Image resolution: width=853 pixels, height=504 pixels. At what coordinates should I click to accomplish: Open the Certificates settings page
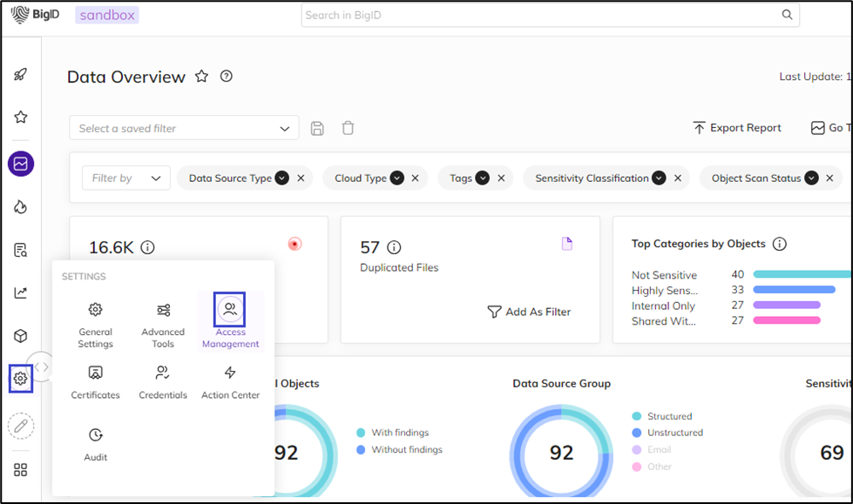coord(96,381)
